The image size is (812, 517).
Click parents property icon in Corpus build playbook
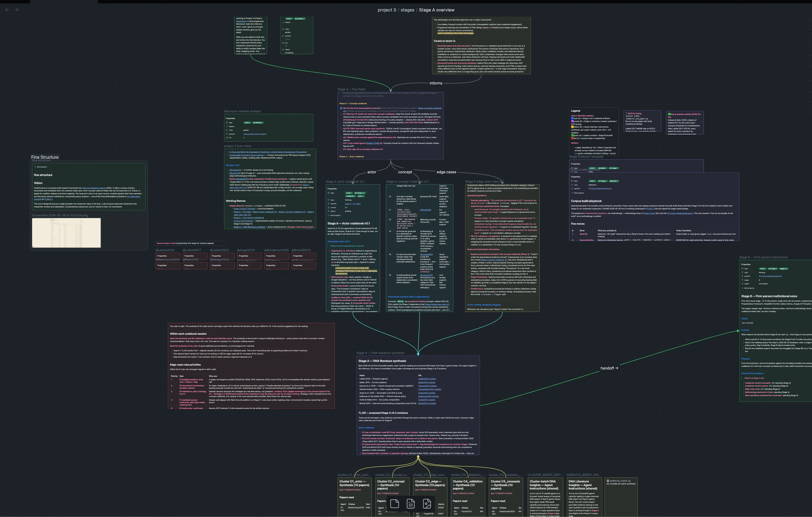tap(572, 189)
